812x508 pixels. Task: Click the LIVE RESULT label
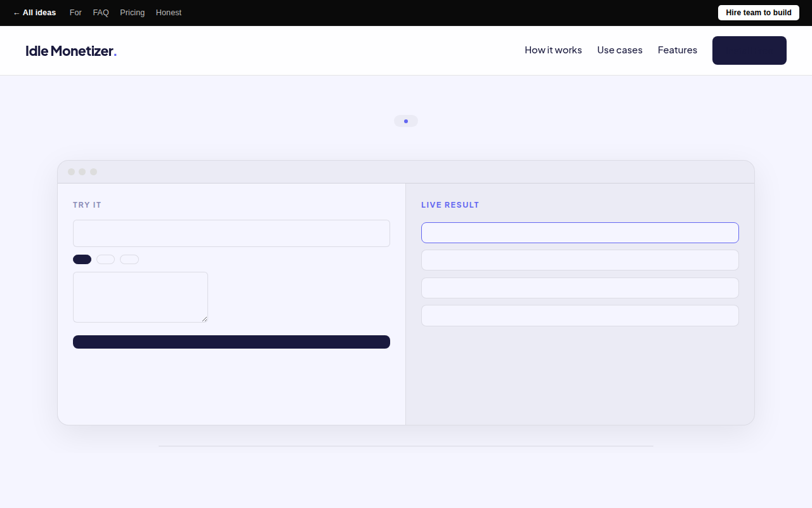(450, 205)
